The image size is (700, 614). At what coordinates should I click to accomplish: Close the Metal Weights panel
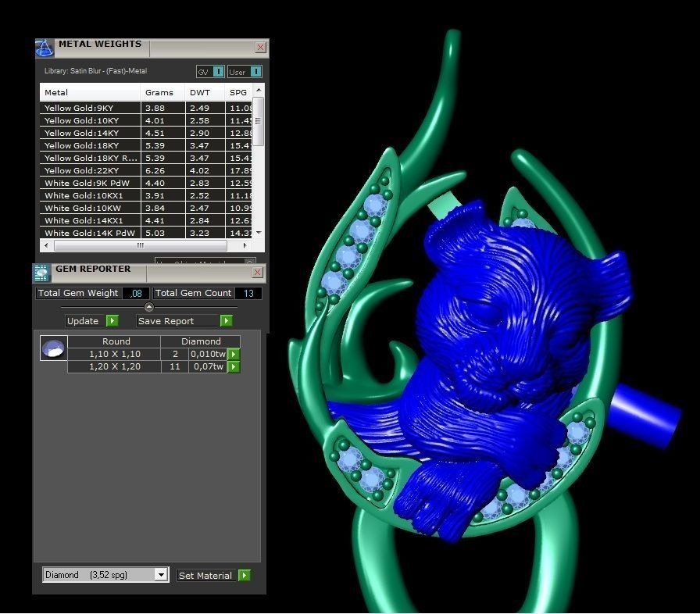click(261, 48)
